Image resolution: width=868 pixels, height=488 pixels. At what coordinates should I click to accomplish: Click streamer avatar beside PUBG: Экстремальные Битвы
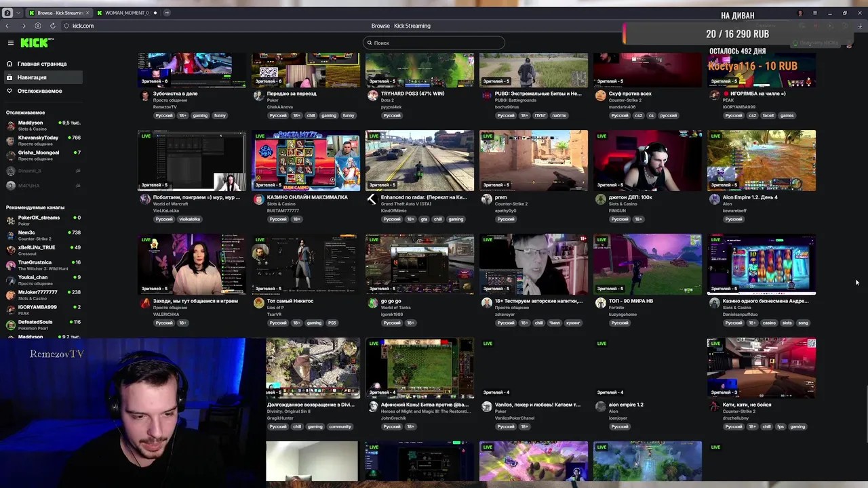(x=486, y=96)
